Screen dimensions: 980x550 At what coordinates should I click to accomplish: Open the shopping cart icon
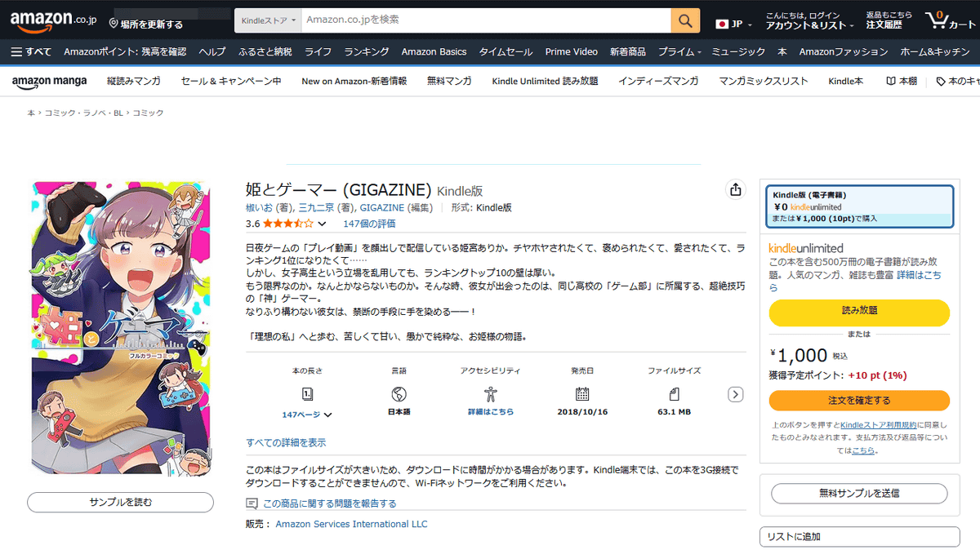948,20
